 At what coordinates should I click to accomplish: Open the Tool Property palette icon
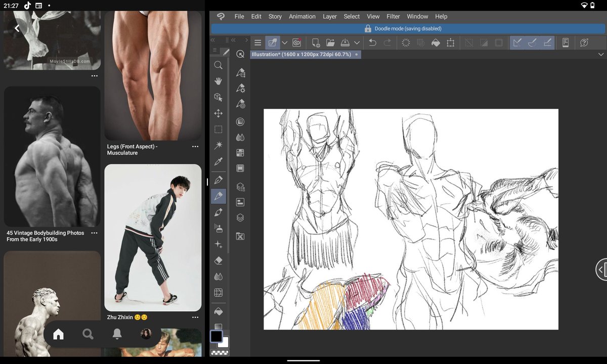(240, 89)
